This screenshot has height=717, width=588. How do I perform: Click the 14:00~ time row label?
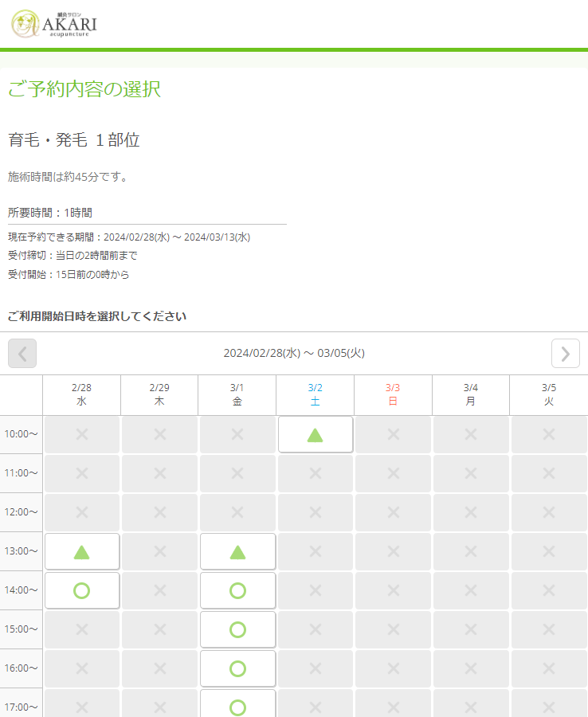[x=21, y=590]
